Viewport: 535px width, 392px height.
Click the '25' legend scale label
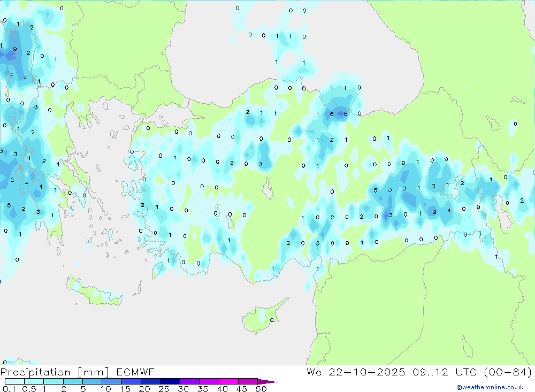click(164, 389)
